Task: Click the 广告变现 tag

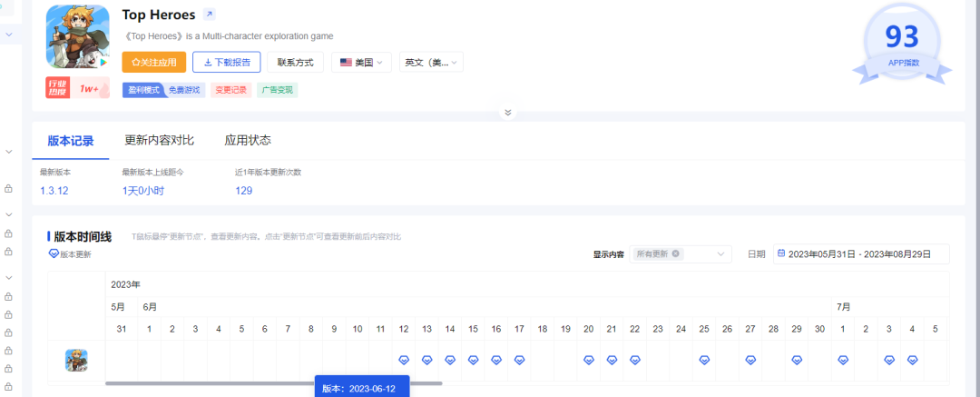Action: 277,90
